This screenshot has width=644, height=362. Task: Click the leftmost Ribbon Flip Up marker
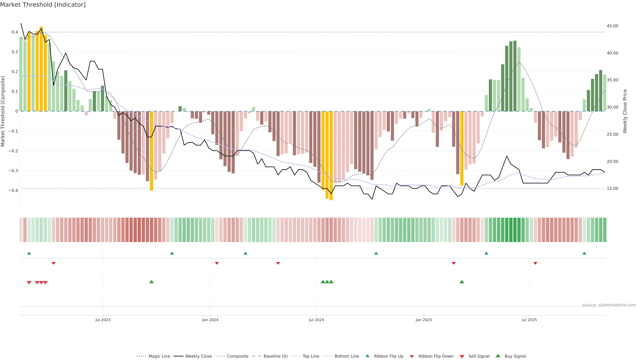click(x=29, y=253)
